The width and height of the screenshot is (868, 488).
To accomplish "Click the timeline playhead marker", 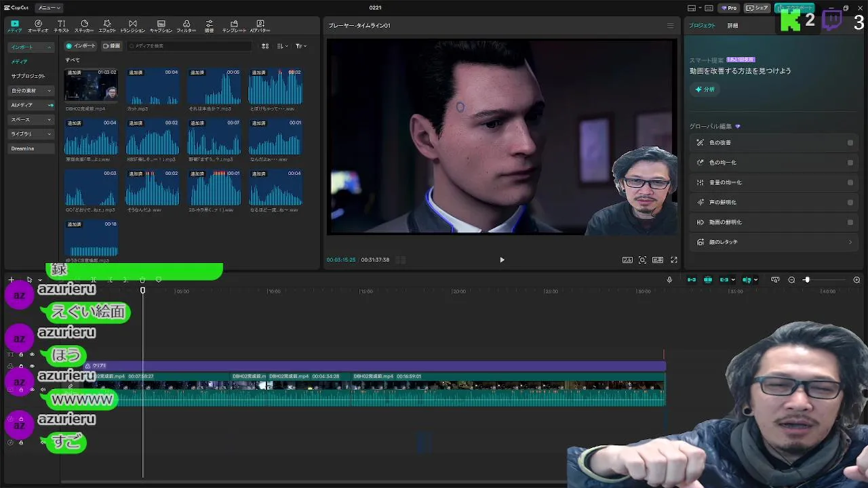I will pyautogui.click(x=142, y=291).
